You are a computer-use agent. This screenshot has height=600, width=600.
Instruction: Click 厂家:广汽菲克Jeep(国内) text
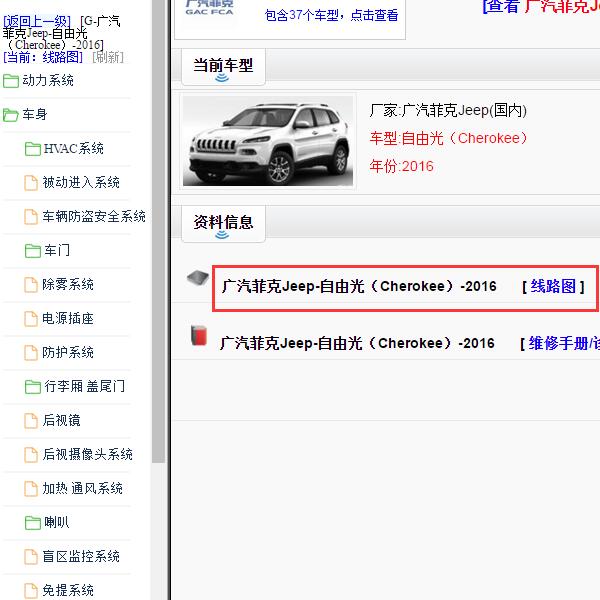tap(448, 111)
